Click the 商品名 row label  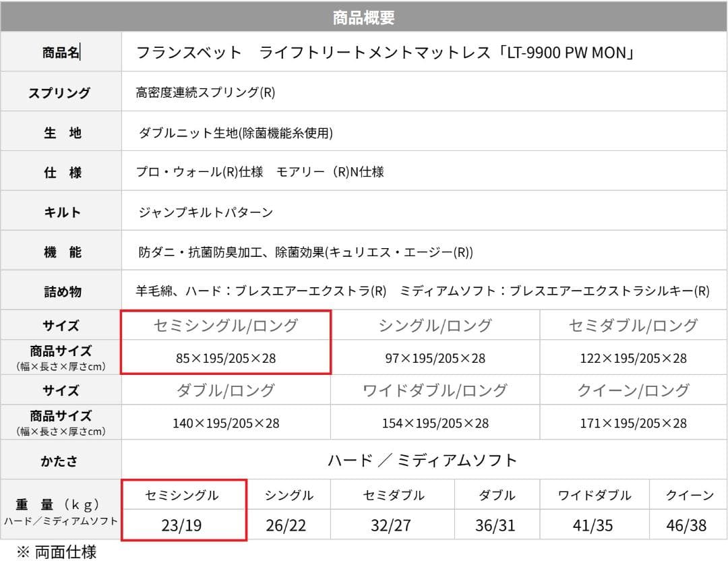point(61,53)
